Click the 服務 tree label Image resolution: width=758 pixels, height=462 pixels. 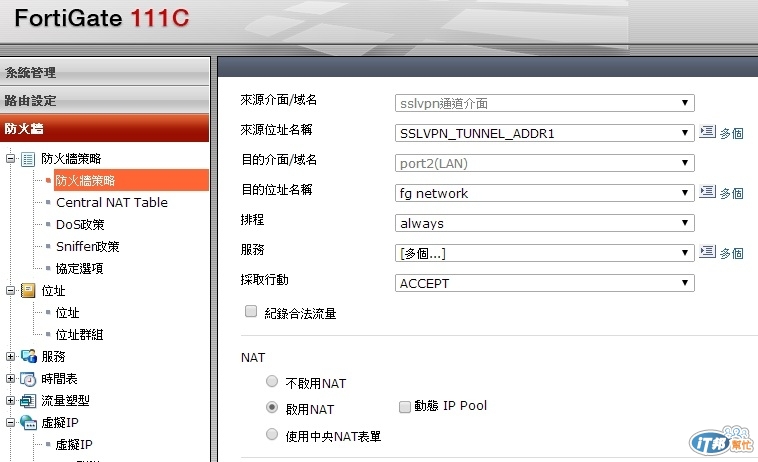53,357
